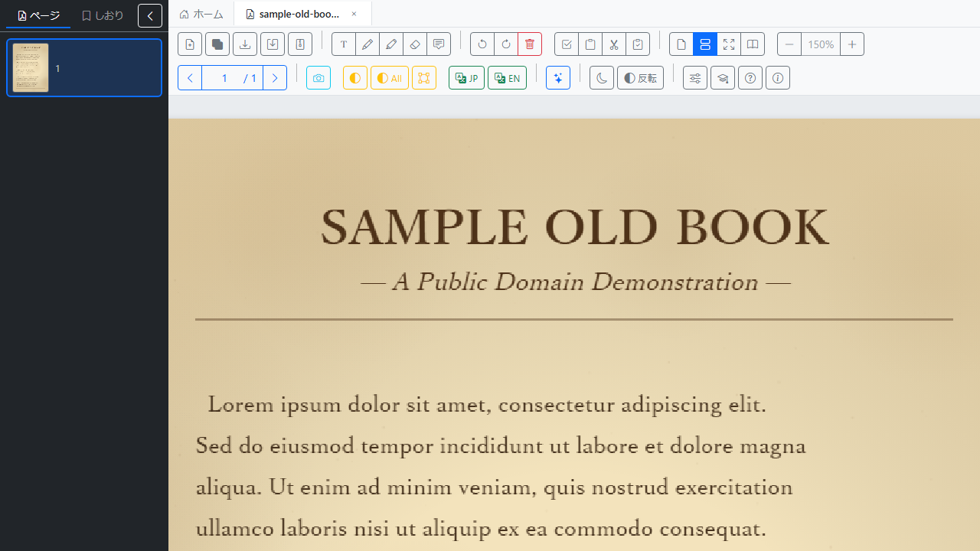Select the page 1 thumbnail

[84, 68]
